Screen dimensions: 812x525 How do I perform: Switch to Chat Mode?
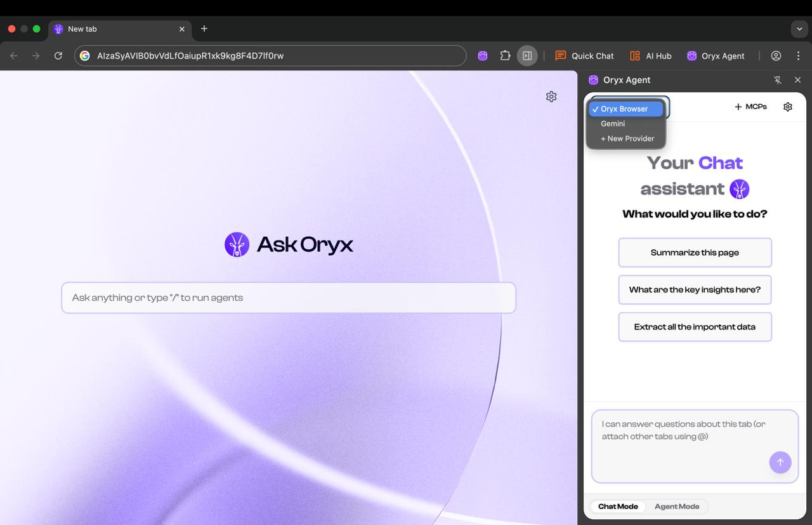pos(618,507)
